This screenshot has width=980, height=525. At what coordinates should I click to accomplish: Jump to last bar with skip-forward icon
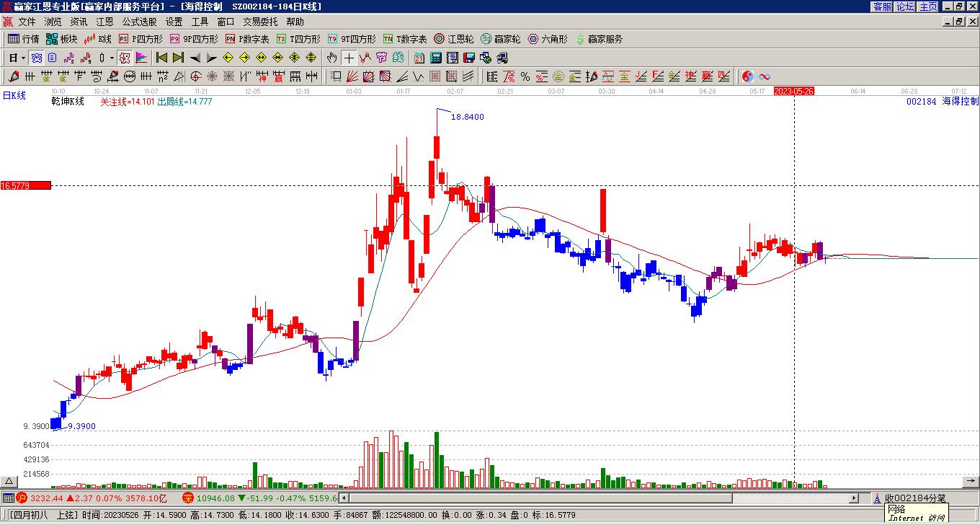point(178,58)
